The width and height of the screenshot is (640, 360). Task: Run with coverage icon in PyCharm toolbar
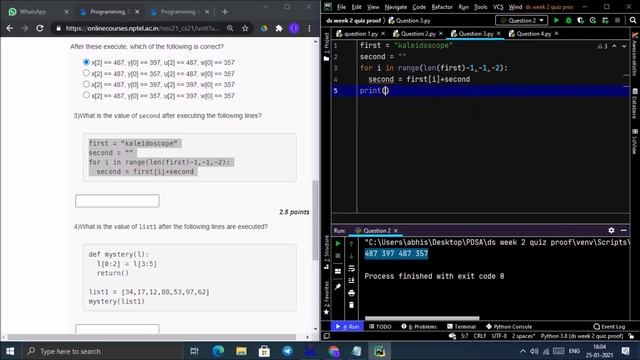[580, 20]
